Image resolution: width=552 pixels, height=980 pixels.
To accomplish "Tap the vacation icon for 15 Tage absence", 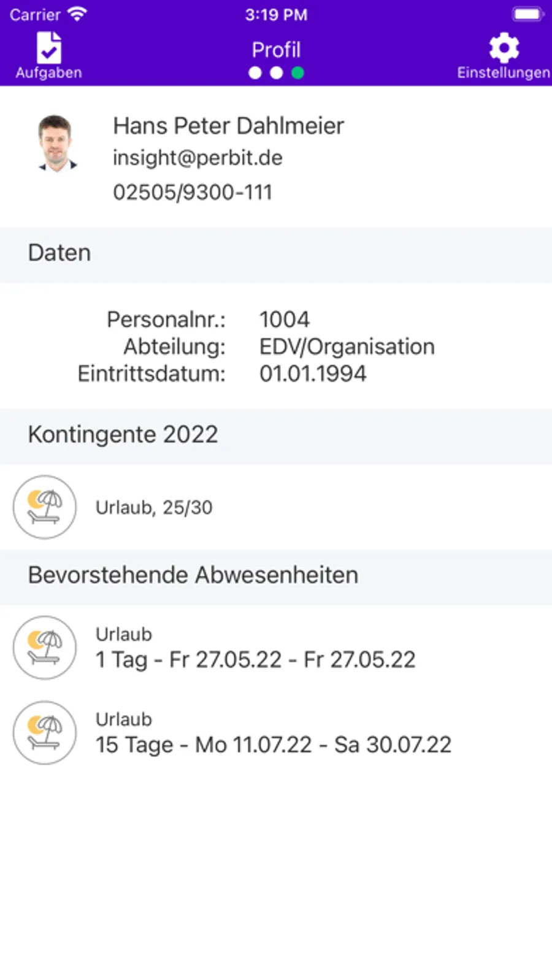I will coord(45,733).
